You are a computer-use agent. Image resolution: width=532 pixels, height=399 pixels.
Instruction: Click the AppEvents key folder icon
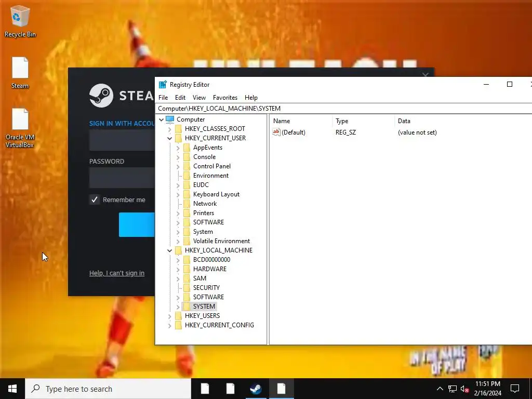(187, 148)
